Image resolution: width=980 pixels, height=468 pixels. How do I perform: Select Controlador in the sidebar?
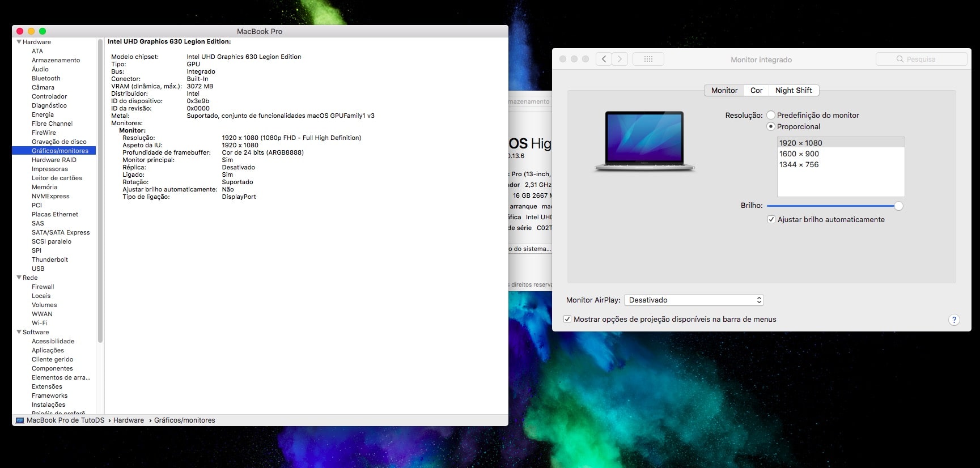[49, 96]
